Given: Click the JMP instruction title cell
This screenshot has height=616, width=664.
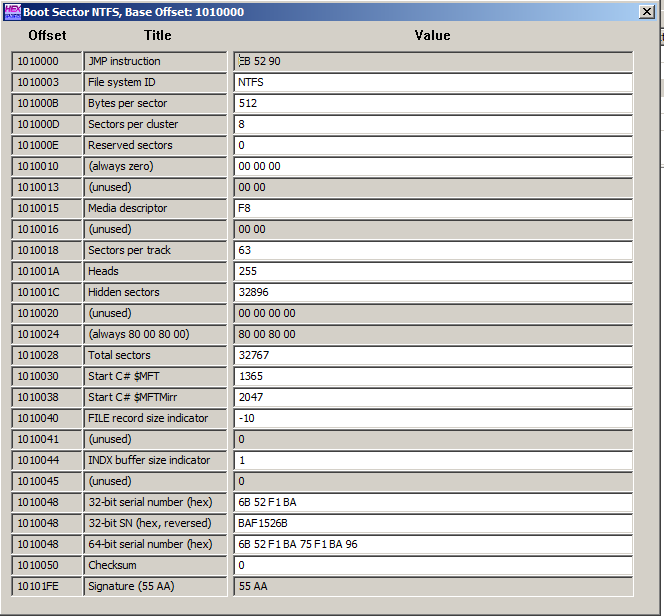Looking at the screenshot, I should [155, 61].
